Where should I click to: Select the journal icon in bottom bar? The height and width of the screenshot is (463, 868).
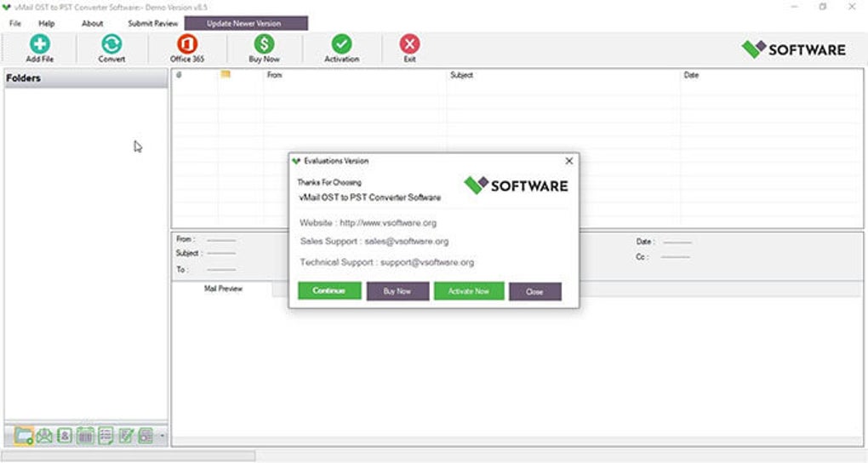pyautogui.click(x=146, y=436)
